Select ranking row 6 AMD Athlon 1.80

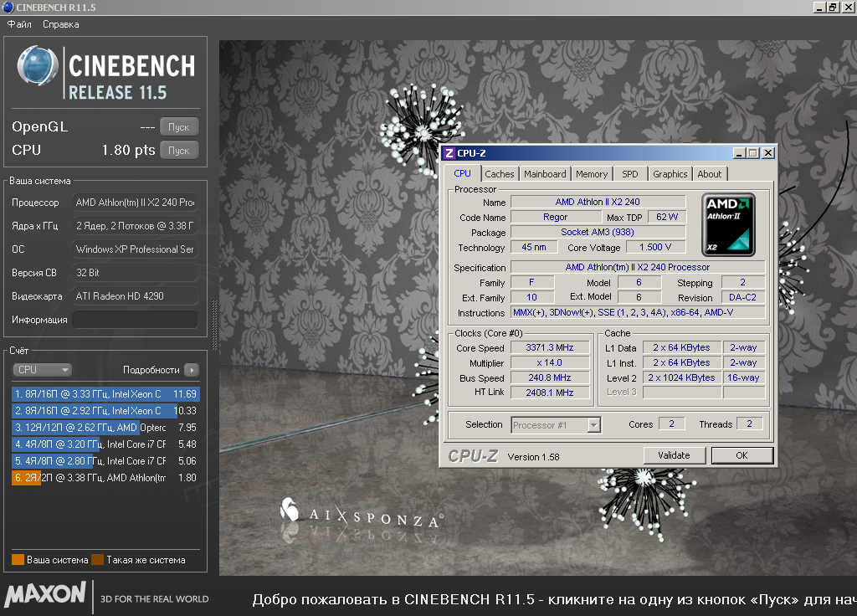click(x=105, y=478)
